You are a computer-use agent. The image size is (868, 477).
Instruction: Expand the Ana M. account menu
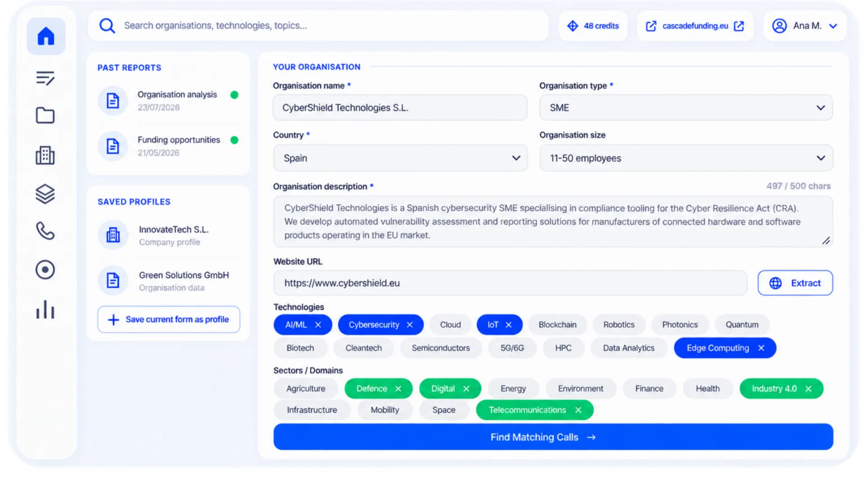pyautogui.click(x=805, y=26)
